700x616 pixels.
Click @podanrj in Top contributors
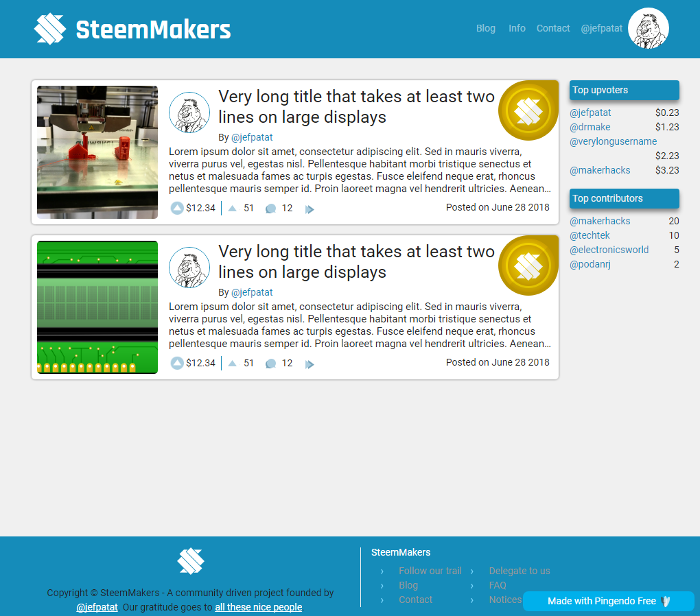click(590, 264)
